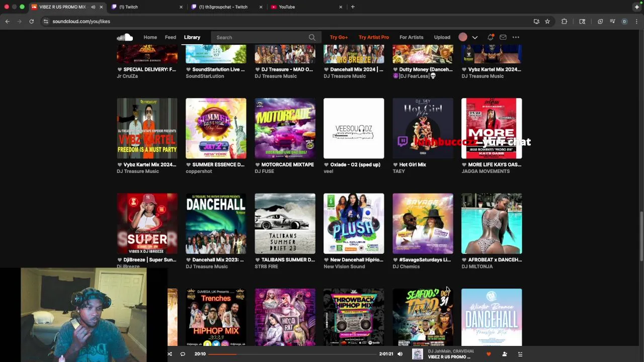Viewport: 644px width, 362px height.
Task: Open the Plush party artwork
Action: tap(354, 224)
